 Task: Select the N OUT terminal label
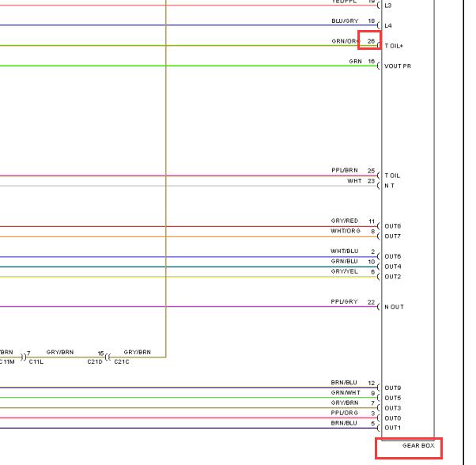(x=394, y=307)
